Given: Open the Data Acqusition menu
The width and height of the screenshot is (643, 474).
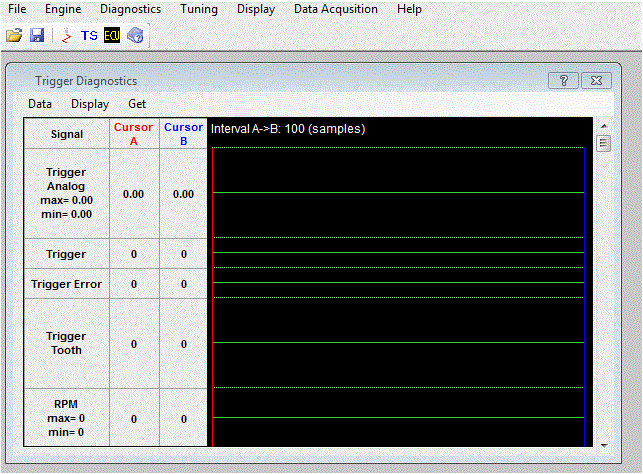Looking at the screenshot, I should coord(336,9).
